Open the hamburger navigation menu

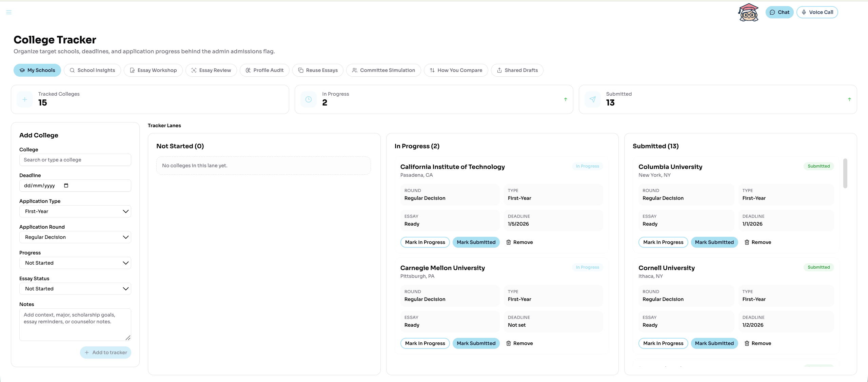(8, 12)
